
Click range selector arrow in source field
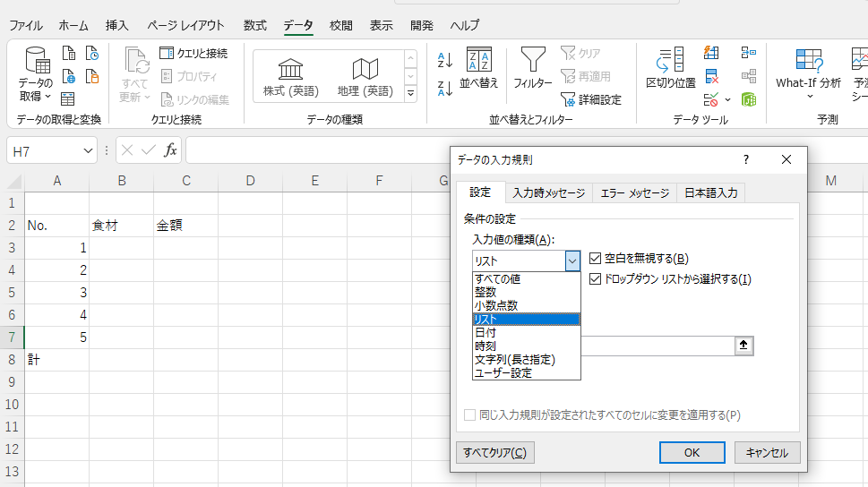pyautogui.click(x=743, y=346)
